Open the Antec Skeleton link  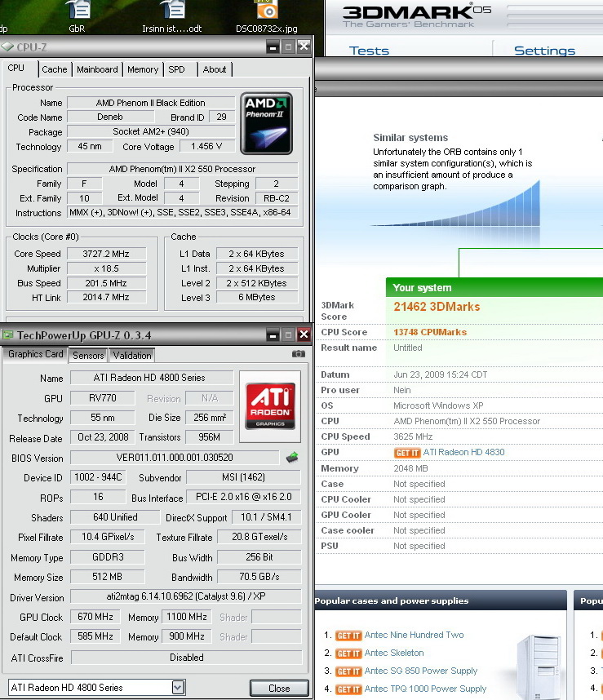394,653
